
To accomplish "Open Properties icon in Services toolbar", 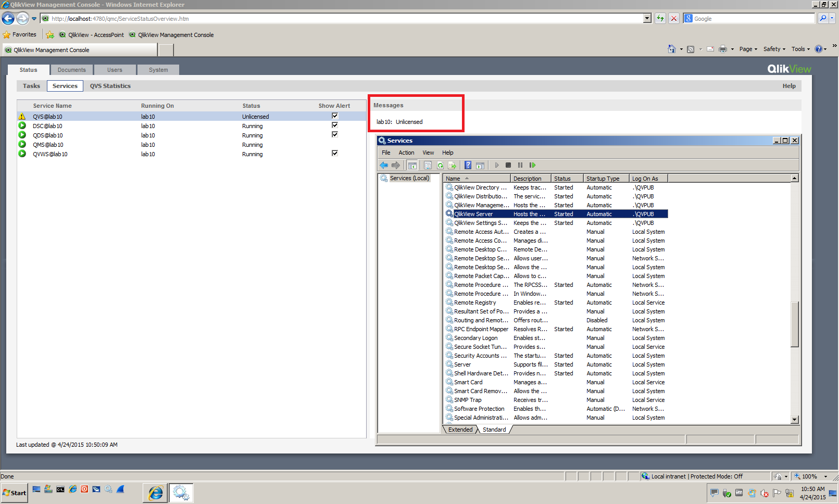I will (428, 166).
